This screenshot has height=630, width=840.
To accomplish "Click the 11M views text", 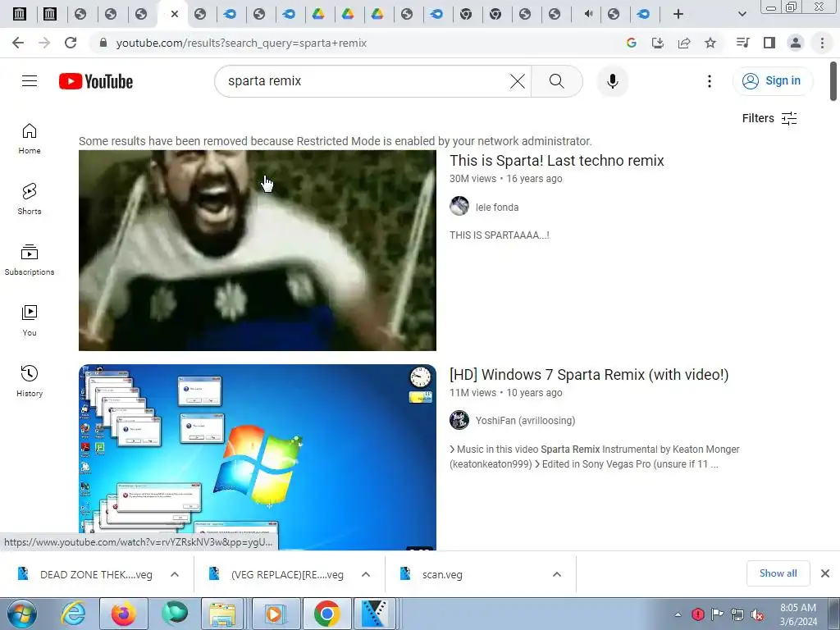I will click(472, 393).
